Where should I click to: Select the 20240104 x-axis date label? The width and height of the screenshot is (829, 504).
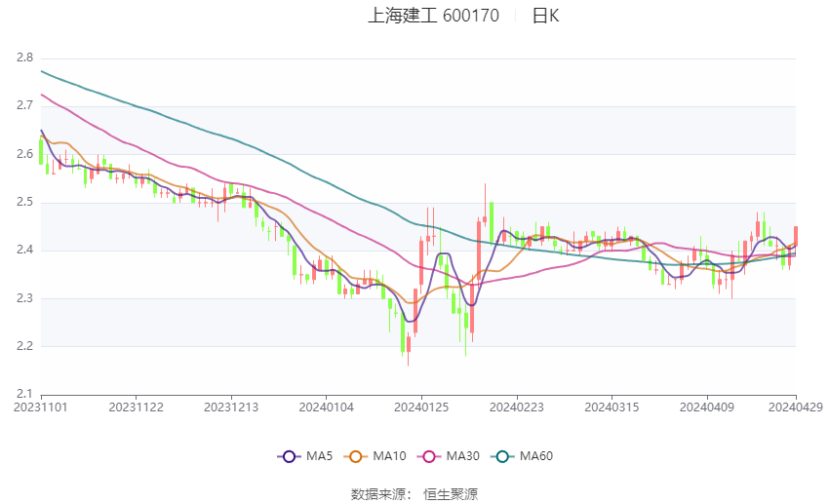coord(326,407)
